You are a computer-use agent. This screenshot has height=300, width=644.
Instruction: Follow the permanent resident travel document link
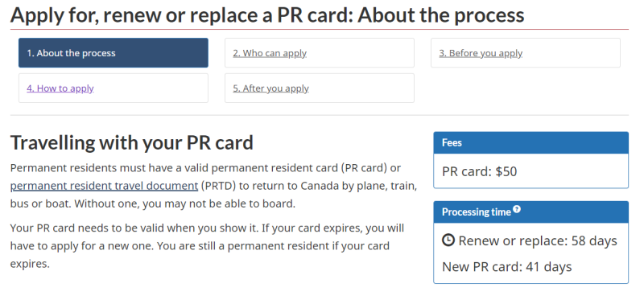(105, 186)
